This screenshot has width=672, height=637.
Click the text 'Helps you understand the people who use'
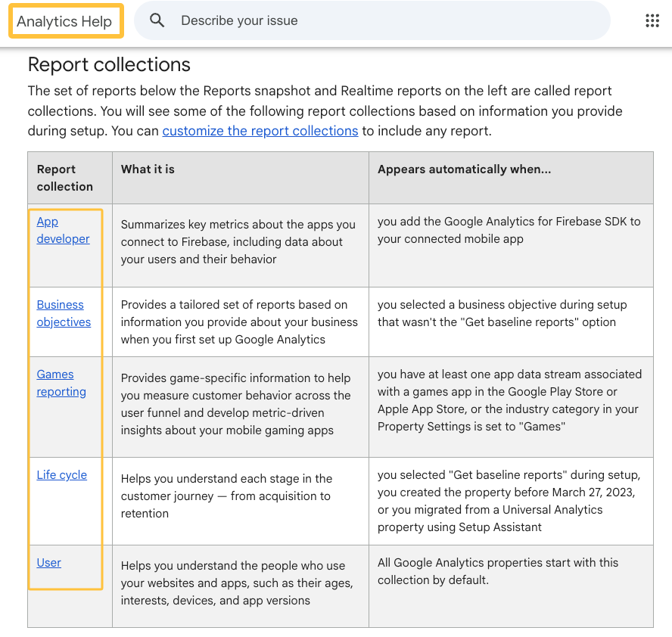coord(233,565)
